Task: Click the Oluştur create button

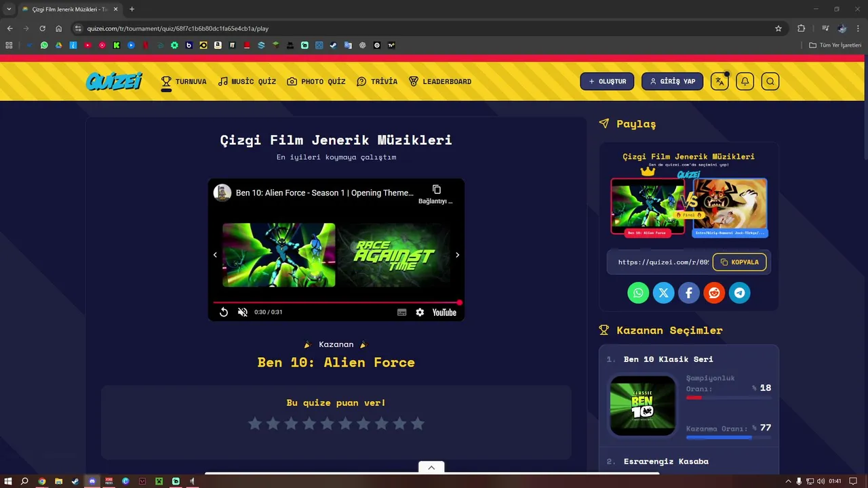Action: click(x=607, y=81)
